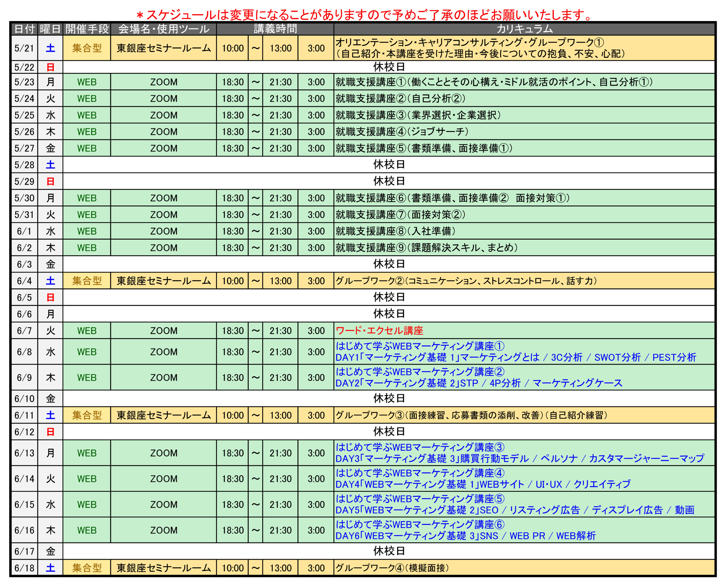This screenshot has width=728, height=588.
Task: Click ZOOM in the 6/16 row
Action: click(164, 530)
